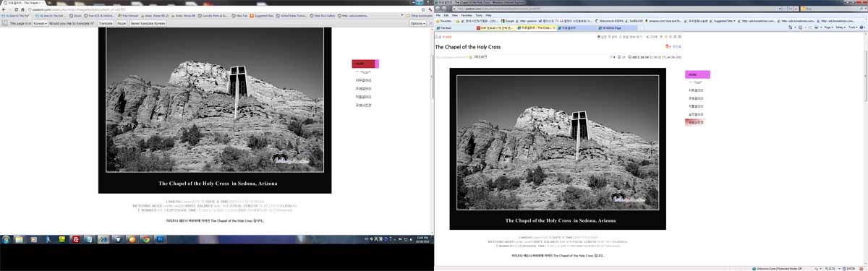Click The Chapel of the Holy Cross heading
The image size is (868, 271).
point(467,46)
